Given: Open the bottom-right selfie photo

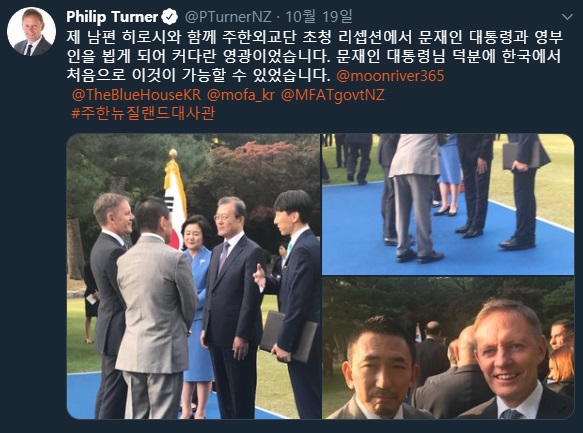Looking at the screenshot, I should [x=448, y=348].
